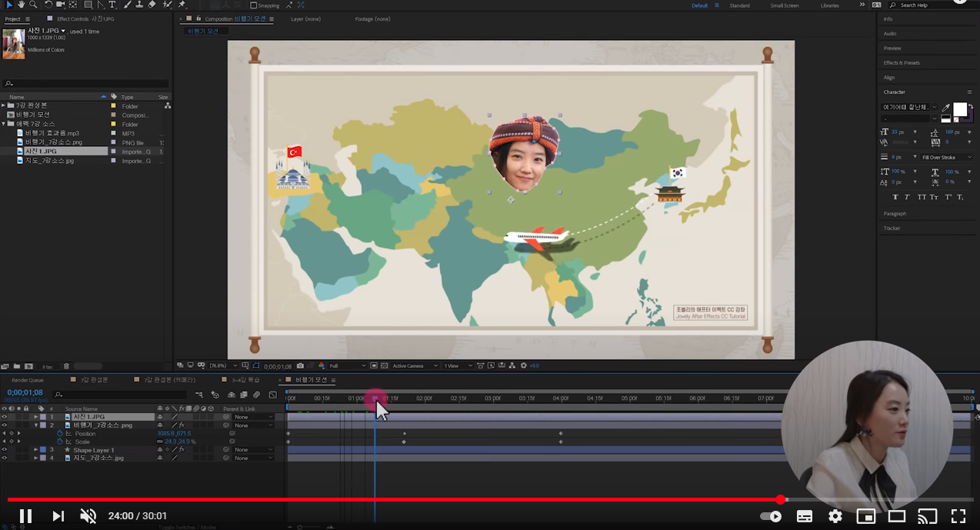Screen dimensions: 980x530
Task: Open the viewer resolution Full dropdown
Action: click(348, 366)
